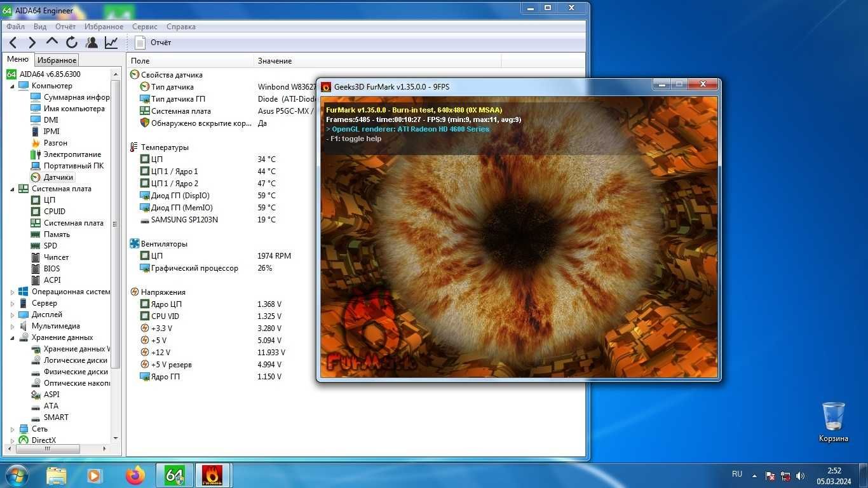Click the Датчики sensor icon
Image resolution: width=868 pixels, height=488 pixels.
(x=36, y=177)
